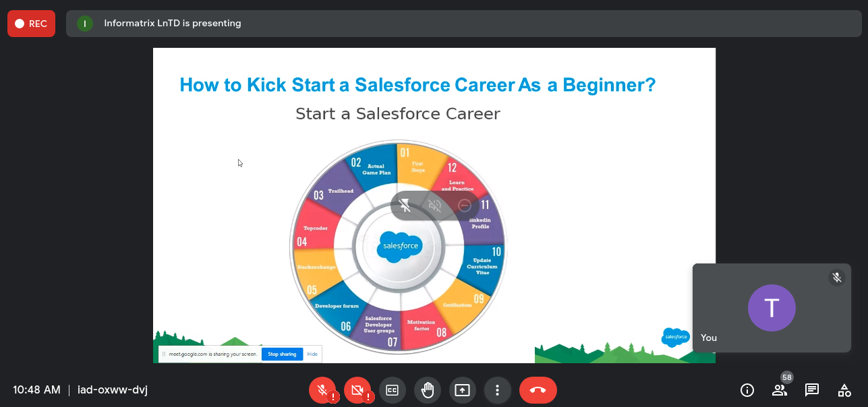
Task: Open the chat panel with everyone
Action: pyautogui.click(x=812, y=389)
